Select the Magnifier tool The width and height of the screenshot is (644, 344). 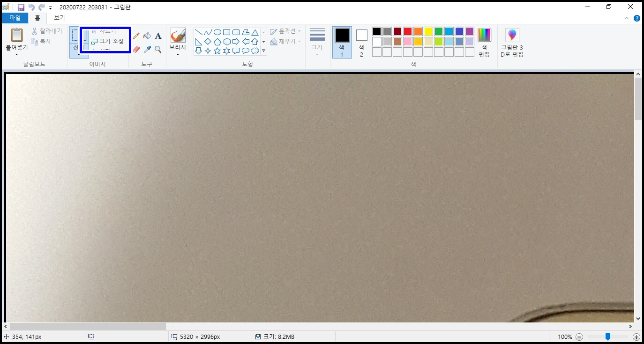(x=158, y=49)
